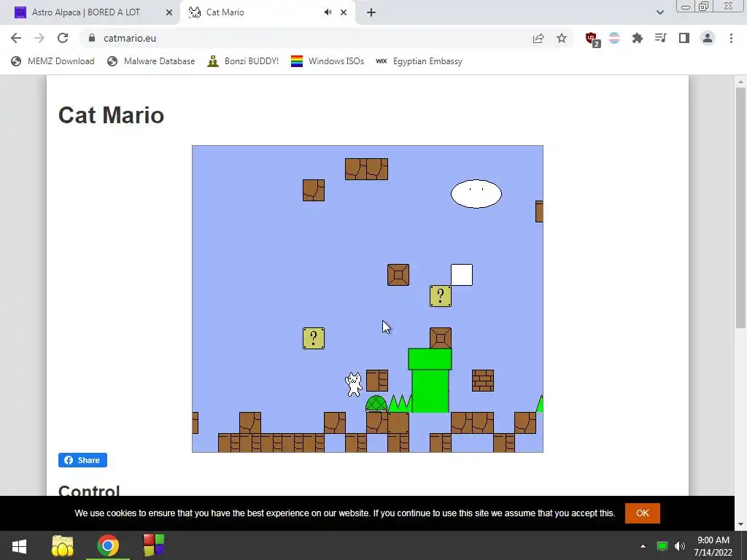The width and height of the screenshot is (747, 560).
Task: Accept cookies with the OK button
Action: click(x=642, y=513)
